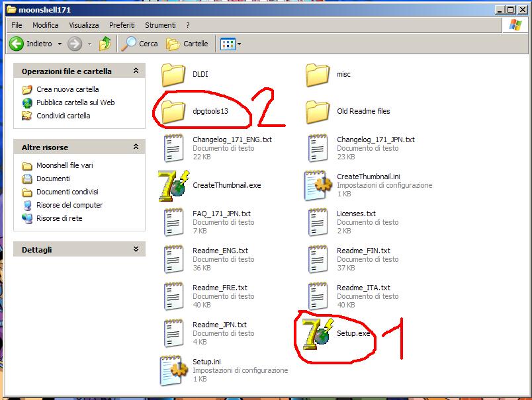Select the CreateThumbnail.ini settings icon
This screenshot has width=532, height=400.
click(318, 185)
